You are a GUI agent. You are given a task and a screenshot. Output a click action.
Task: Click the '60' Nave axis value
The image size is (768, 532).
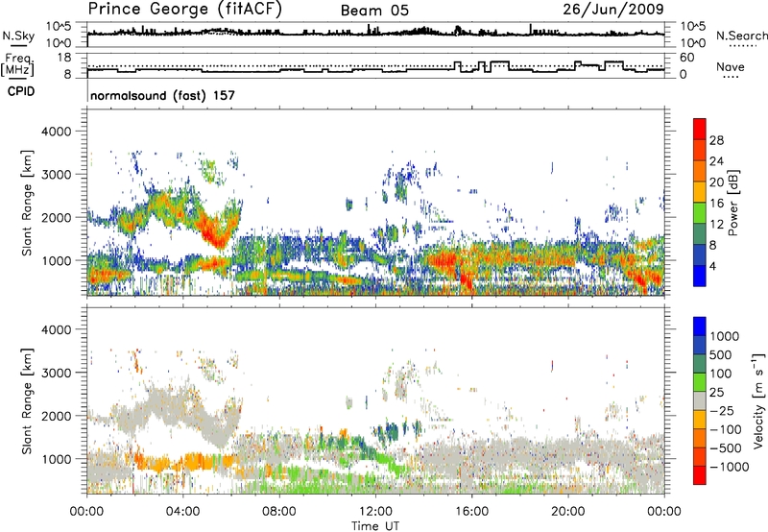click(x=687, y=58)
